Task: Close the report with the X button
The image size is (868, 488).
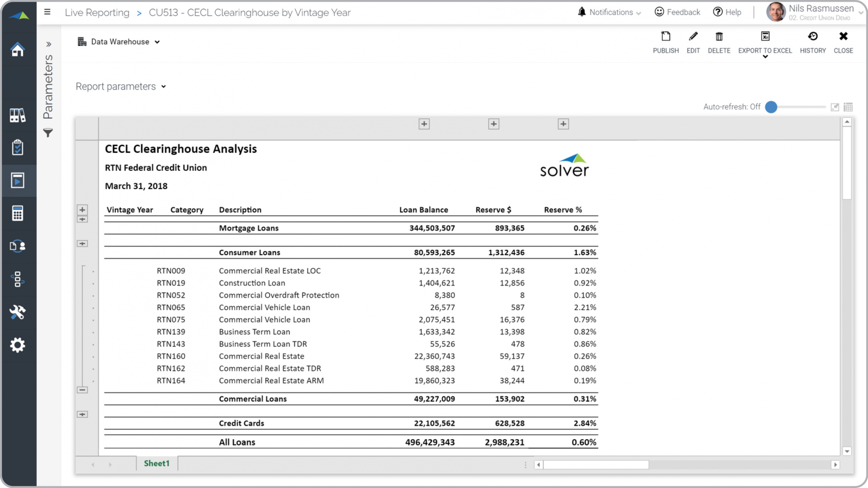Action: coord(843,42)
